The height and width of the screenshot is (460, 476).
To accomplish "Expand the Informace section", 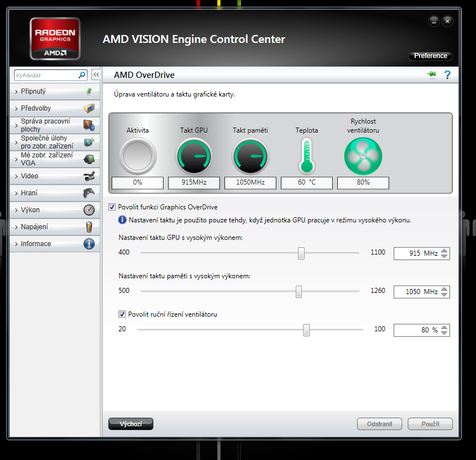I will pos(55,244).
